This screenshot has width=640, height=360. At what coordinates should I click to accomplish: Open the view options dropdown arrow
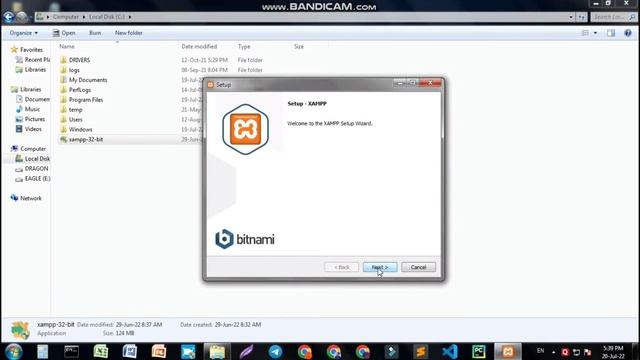point(595,33)
